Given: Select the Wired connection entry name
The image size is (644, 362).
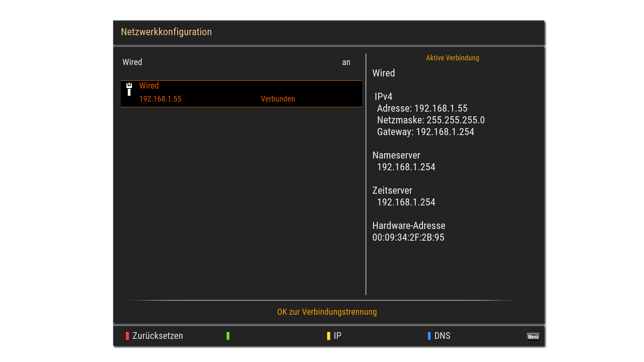Looking at the screenshot, I should 149,86.
